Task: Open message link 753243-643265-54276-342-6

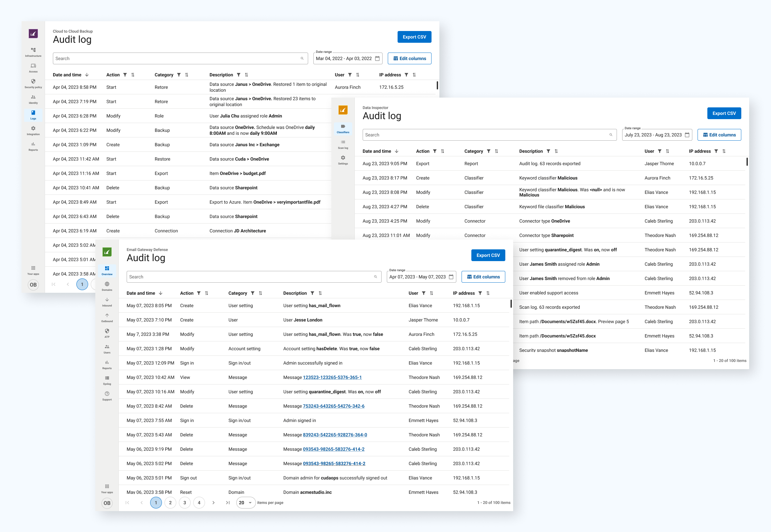Action: pyautogui.click(x=333, y=406)
